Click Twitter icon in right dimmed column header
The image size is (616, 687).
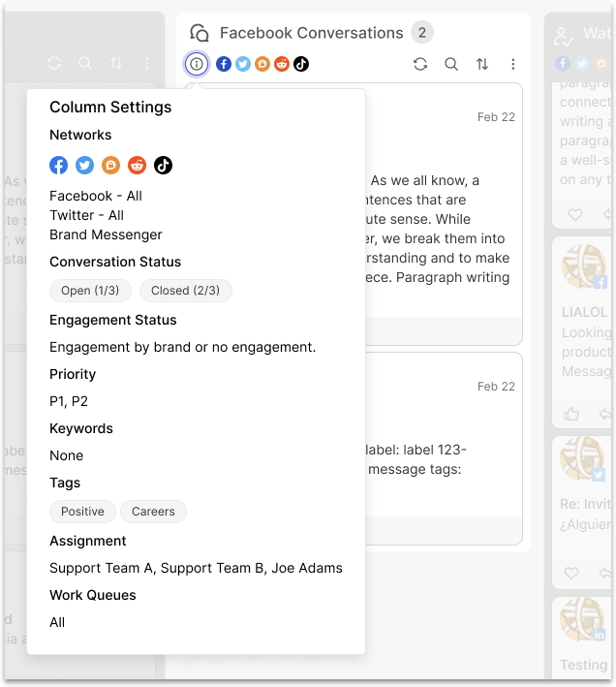pyautogui.click(x=582, y=64)
